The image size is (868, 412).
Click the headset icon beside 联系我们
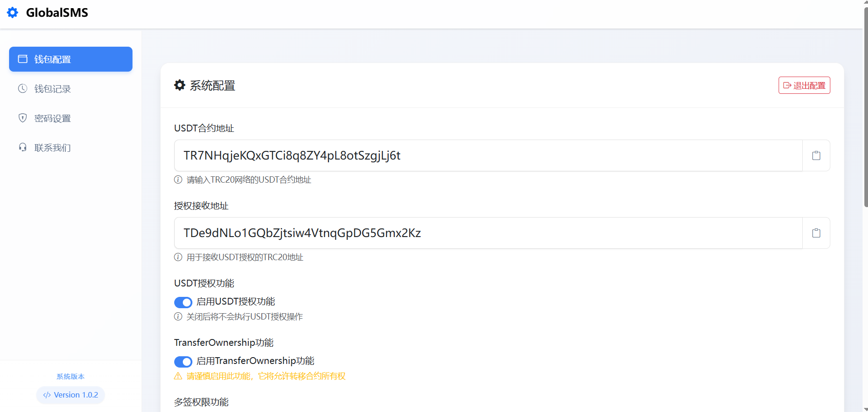23,147
